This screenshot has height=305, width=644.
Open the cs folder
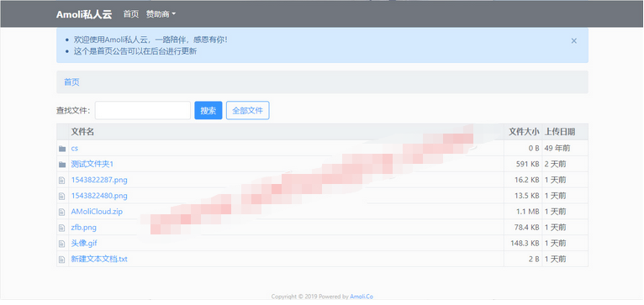74,149
